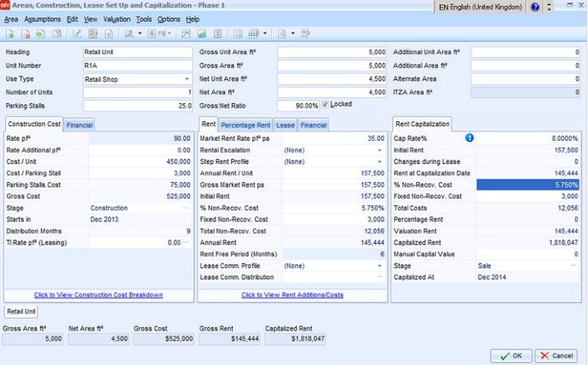The width and height of the screenshot is (588, 365).
Task: Click the add new area toolbar icon
Action: (9, 33)
